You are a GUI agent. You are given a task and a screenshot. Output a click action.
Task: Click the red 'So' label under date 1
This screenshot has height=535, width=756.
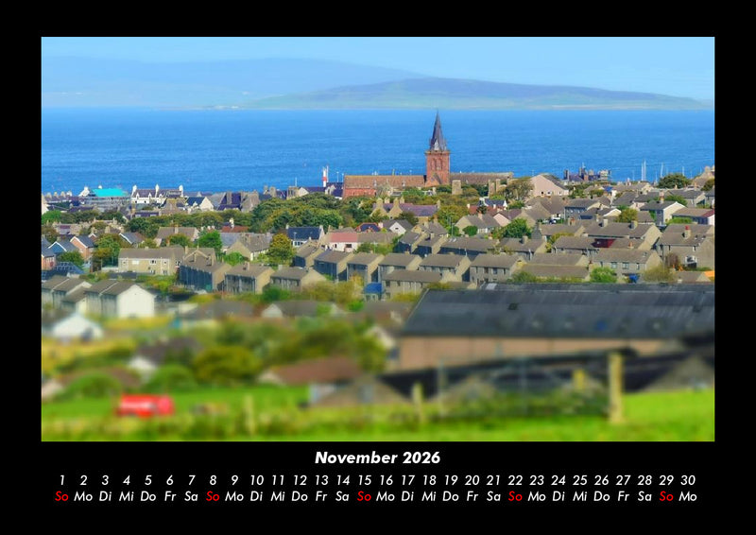tap(61, 496)
